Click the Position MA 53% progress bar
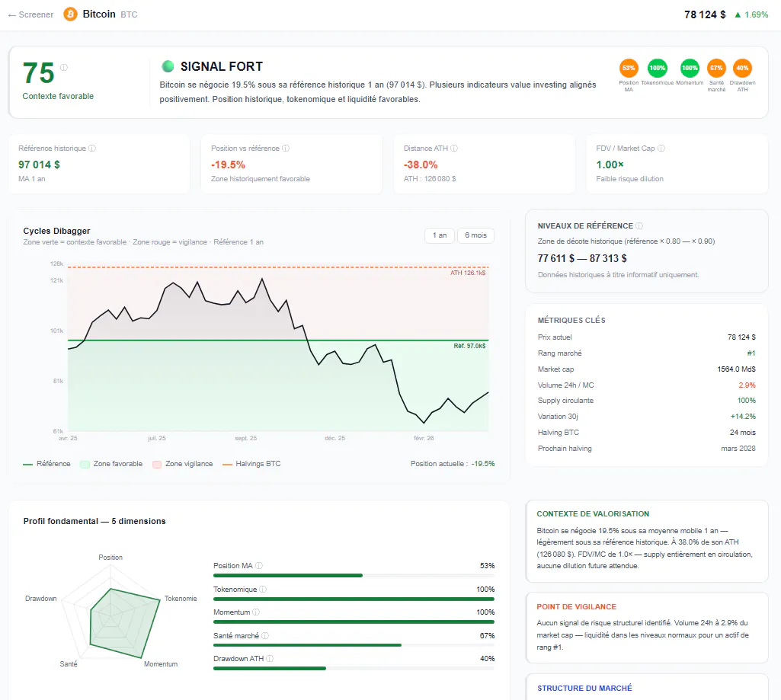The height and width of the screenshot is (700, 781). [354, 576]
